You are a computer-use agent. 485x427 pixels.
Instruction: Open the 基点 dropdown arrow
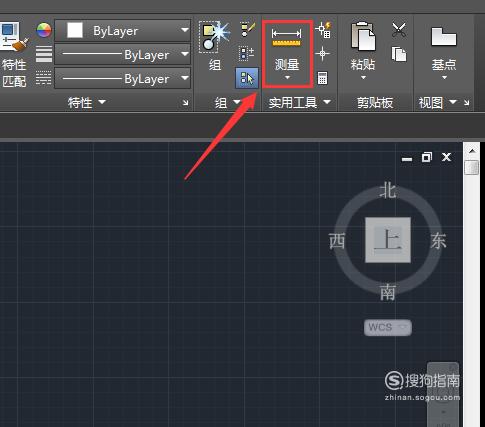pyautogui.click(x=444, y=78)
